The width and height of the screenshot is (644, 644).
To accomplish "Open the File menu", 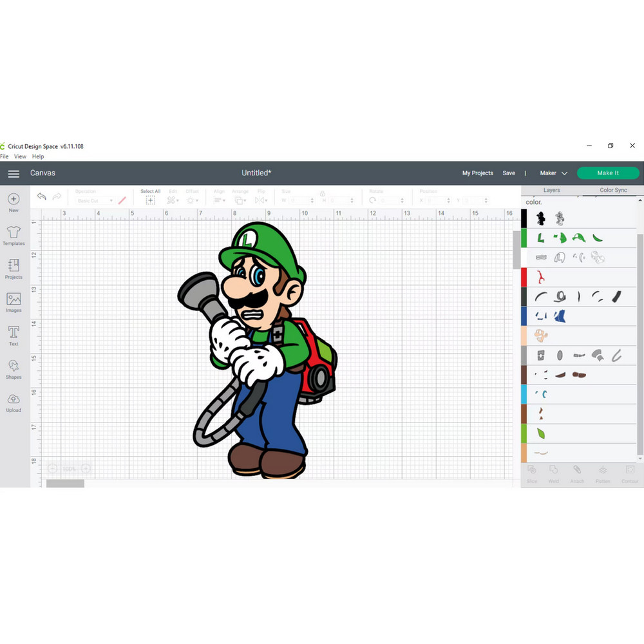I will (5, 156).
